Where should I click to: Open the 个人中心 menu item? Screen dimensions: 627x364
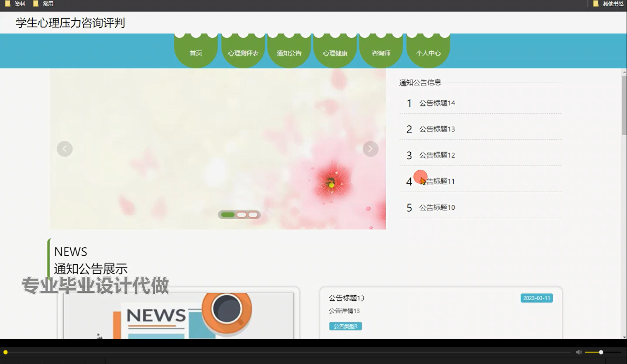[428, 53]
